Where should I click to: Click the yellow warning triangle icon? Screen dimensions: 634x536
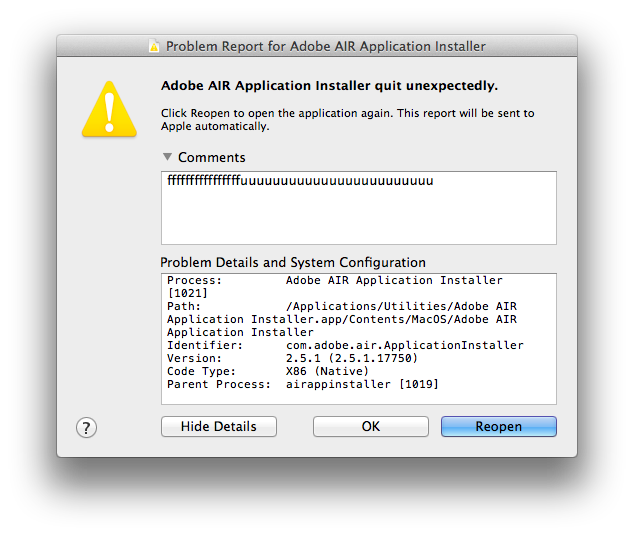109,109
